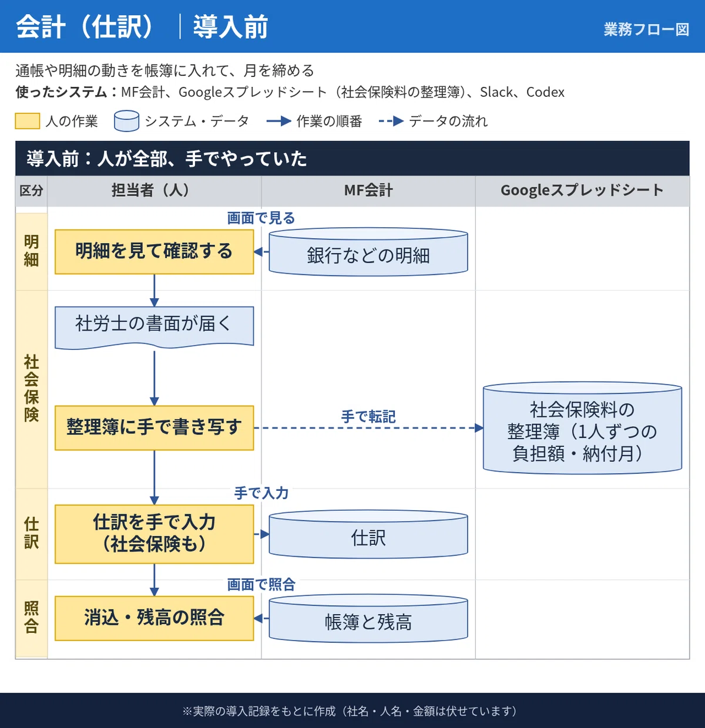Click the MF会計 column header
This screenshot has width=705, height=728.
coord(368,191)
